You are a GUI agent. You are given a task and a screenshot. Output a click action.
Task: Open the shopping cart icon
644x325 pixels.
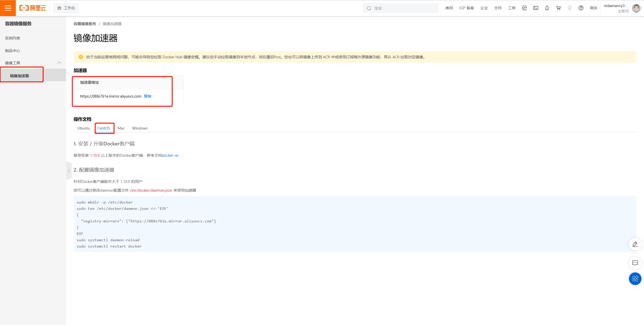[558, 8]
